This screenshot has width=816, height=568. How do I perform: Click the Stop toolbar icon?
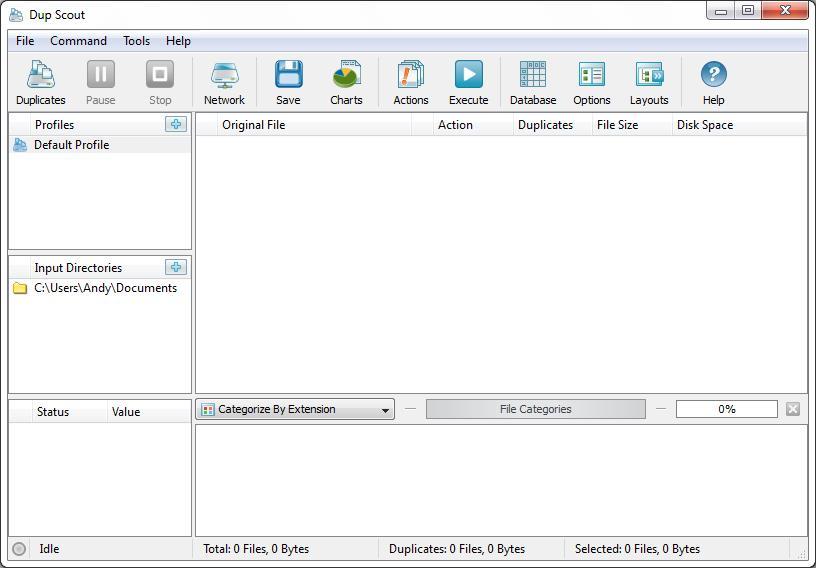click(x=160, y=83)
